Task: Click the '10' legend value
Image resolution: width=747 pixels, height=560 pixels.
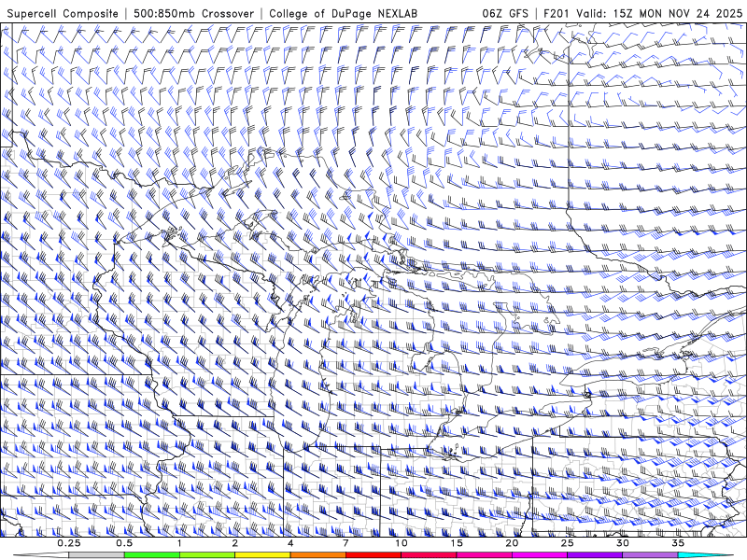Action: click(x=402, y=543)
